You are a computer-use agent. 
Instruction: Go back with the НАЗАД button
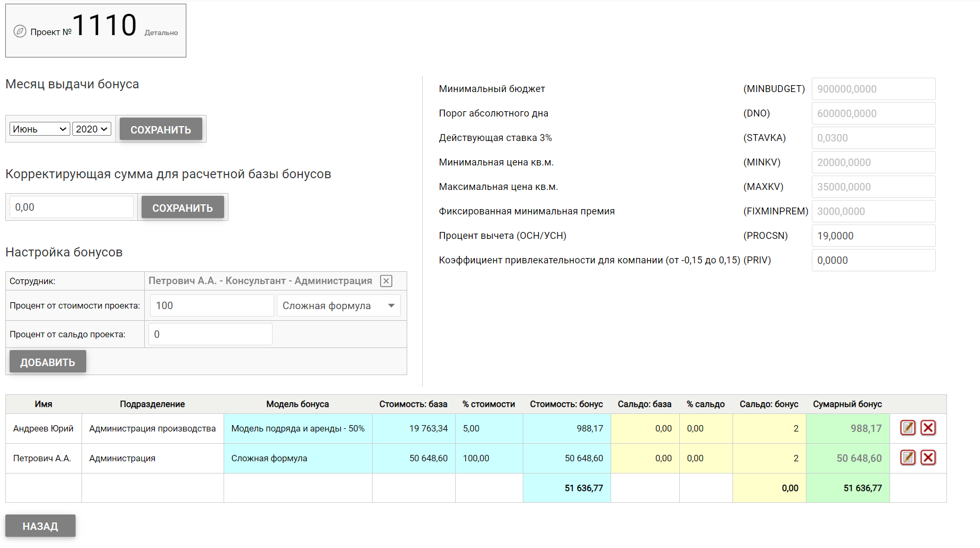pyautogui.click(x=40, y=526)
